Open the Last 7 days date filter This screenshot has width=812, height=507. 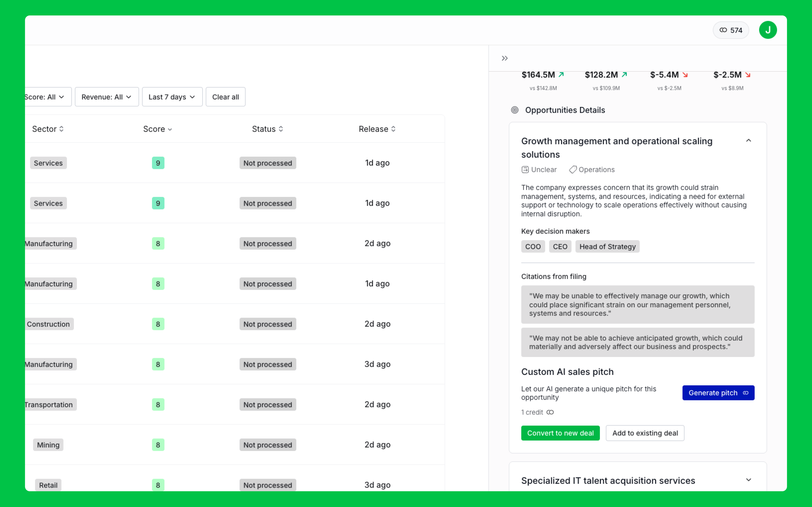click(172, 97)
